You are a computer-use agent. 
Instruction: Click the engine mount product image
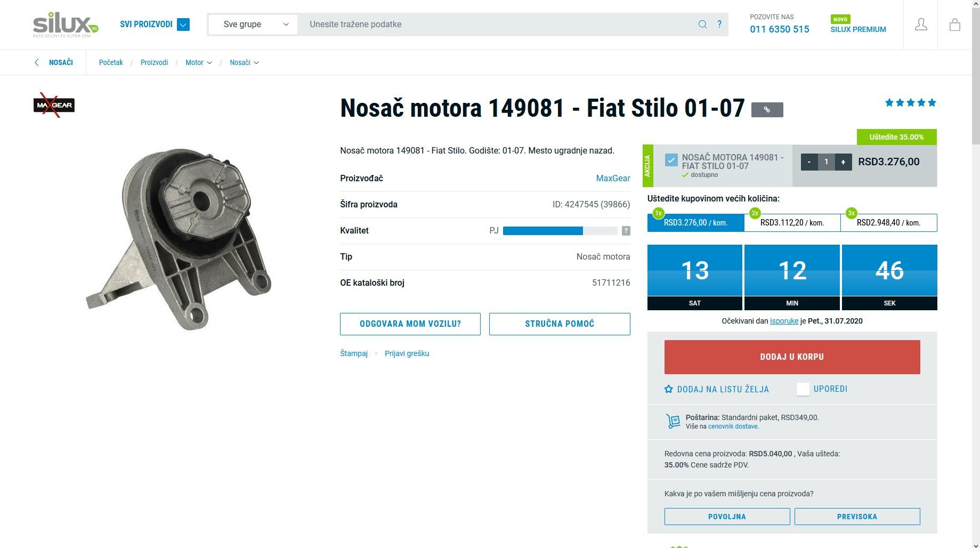tap(179, 239)
